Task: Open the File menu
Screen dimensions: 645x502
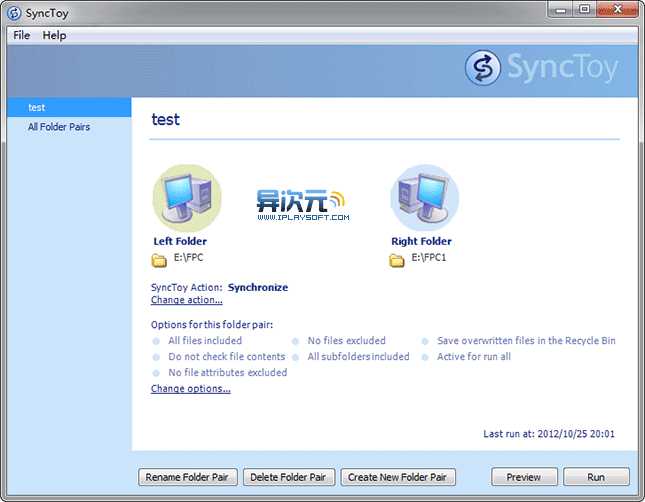Action: (x=21, y=35)
